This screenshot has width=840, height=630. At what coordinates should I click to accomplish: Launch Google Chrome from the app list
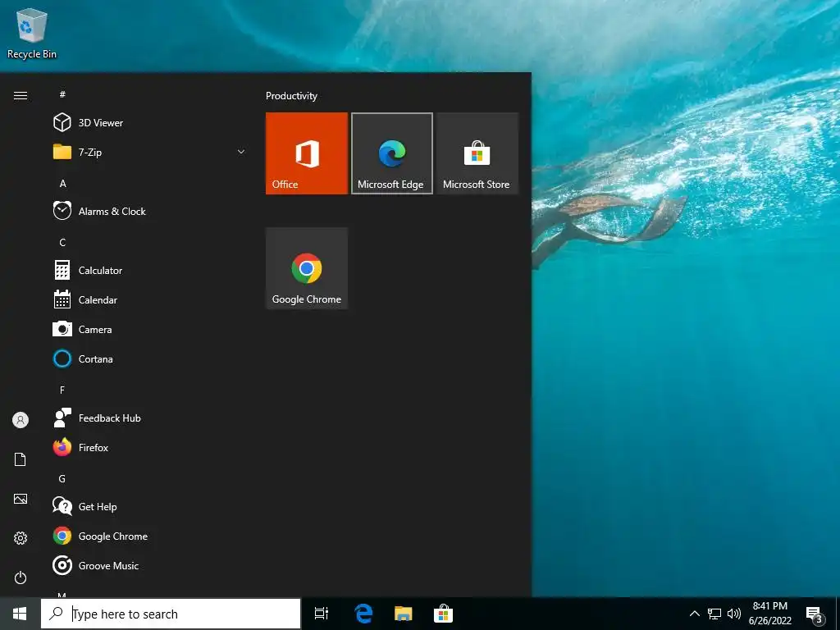coord(150,536)
